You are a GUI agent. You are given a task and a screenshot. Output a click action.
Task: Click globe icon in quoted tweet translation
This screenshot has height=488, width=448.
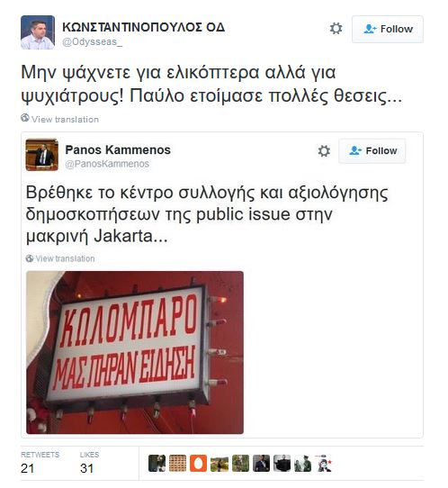pos(30,258)
